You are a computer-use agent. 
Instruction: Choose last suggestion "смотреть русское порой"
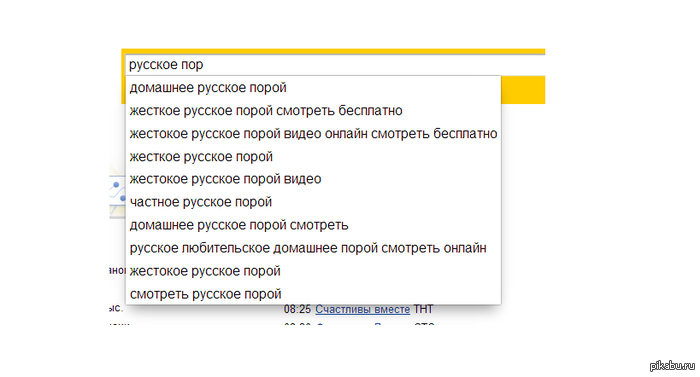(313, 294)
